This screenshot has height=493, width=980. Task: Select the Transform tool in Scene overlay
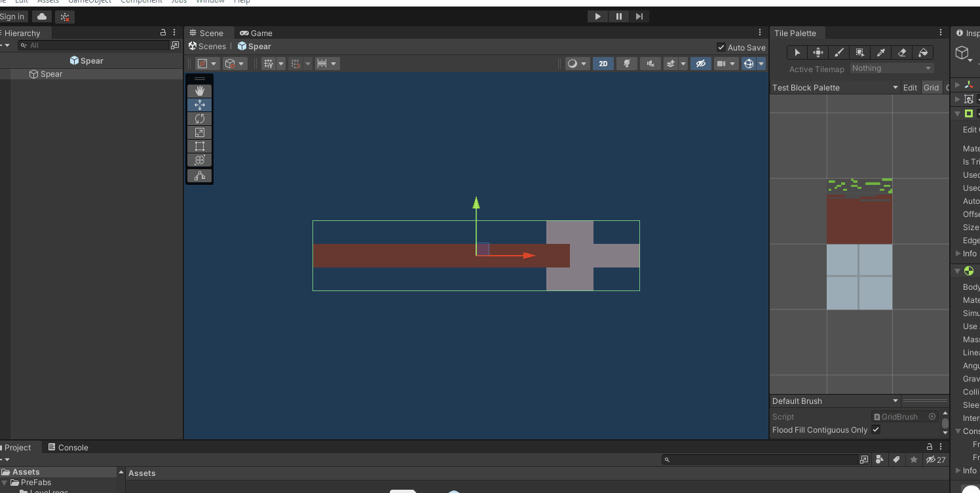pyautogui.click(x=200, y=160)
